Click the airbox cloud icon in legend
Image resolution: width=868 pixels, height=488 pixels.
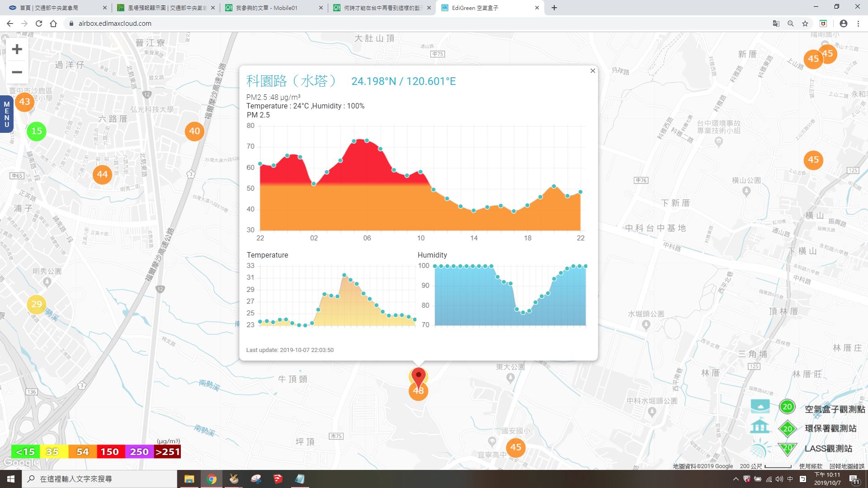click(x=760, y=406)
